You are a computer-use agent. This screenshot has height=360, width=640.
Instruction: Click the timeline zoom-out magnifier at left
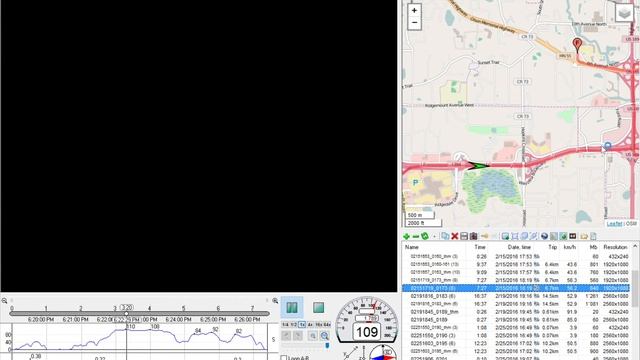pyautogui.click(x=4, y=301)
